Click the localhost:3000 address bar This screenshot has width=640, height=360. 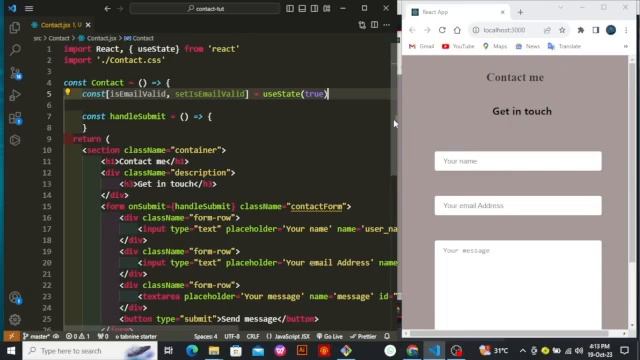pos(504,30)
